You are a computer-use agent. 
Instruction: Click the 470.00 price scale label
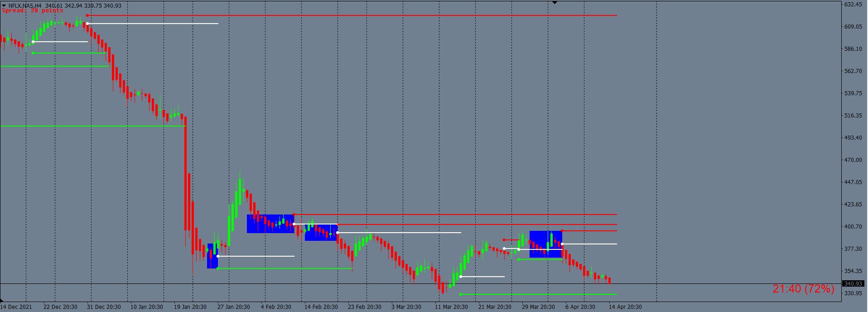pyautogui.click(x=853, y=160)
